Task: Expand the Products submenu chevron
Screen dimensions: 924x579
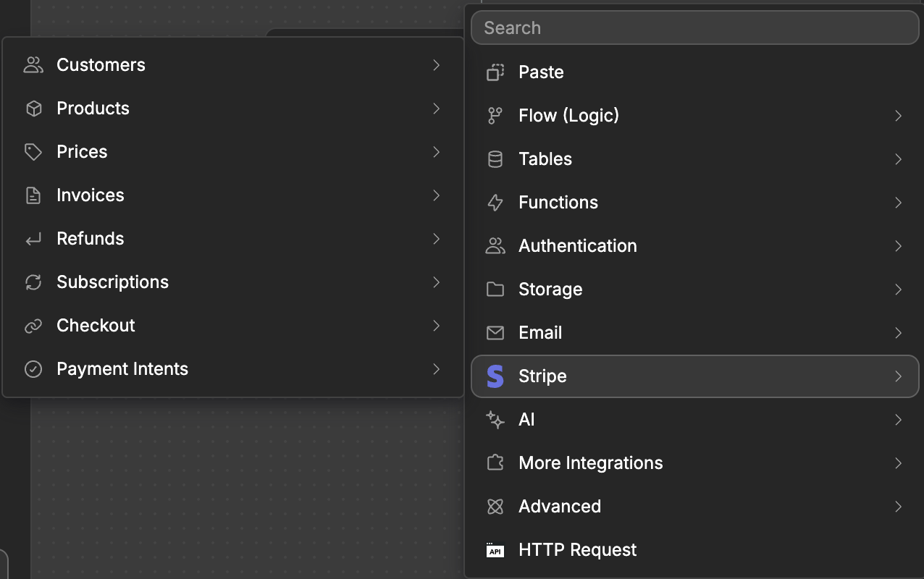Action: click(x=437, y=109)
